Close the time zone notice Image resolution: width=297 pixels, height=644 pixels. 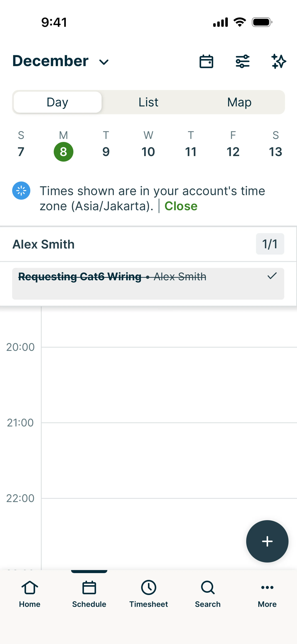click(x=181, y=206)
